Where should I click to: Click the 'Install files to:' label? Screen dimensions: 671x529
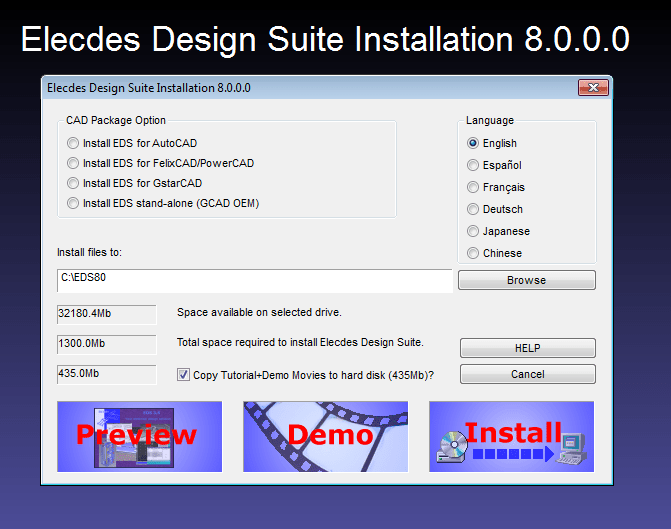click(89, 253)
